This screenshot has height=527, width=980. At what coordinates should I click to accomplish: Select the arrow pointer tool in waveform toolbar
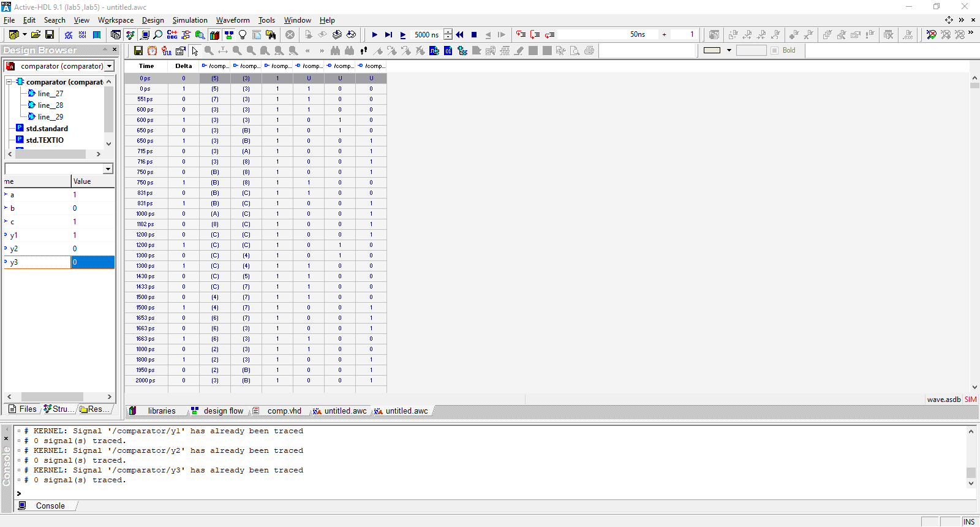[195, 51]
